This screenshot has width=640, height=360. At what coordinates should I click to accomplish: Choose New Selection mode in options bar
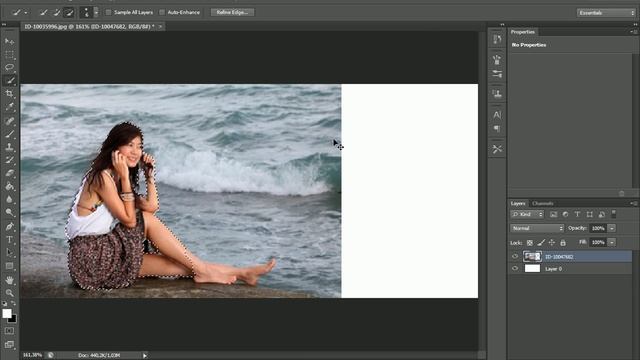pyautogui.click(x=43, y=13)
